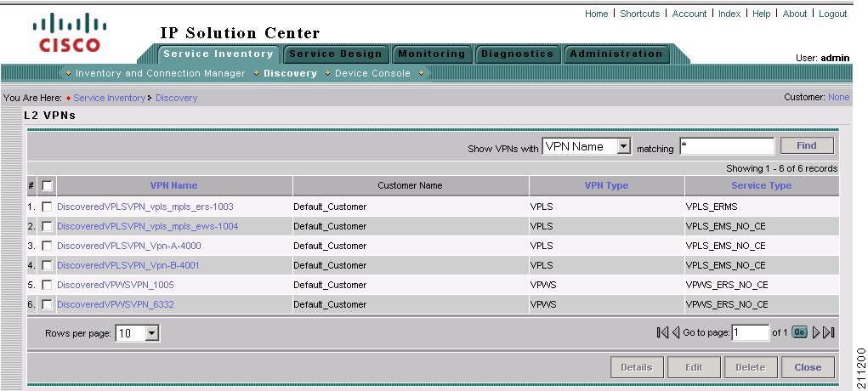The height and width of the screenshot is (391, 868).
Task: Sort by Service Type column header
Action: coord(761,185)
